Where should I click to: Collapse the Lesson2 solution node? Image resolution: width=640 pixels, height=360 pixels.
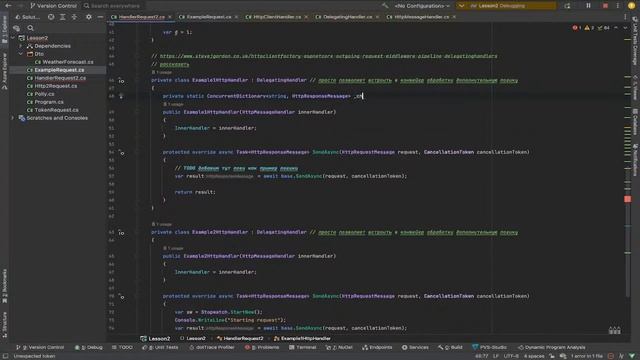coord(13,38)
